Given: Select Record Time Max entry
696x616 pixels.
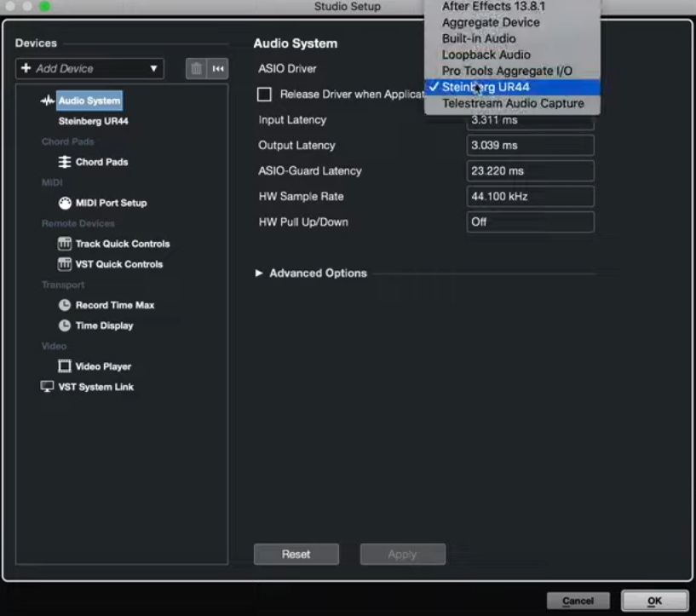Looking at the screenshot, I should [x=115, y=305].
